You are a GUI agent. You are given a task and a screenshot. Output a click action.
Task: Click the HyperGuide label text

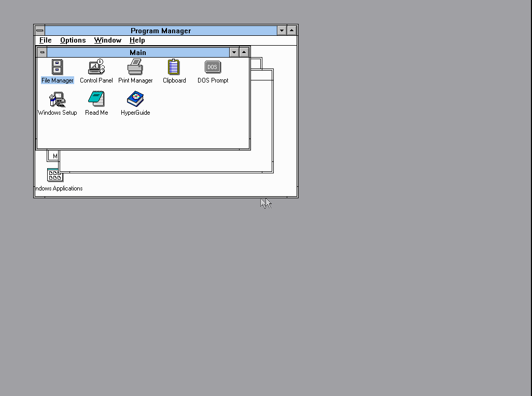(135, 113)
